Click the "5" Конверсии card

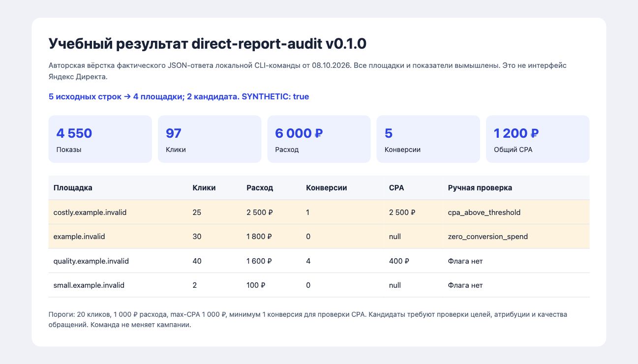428,139
